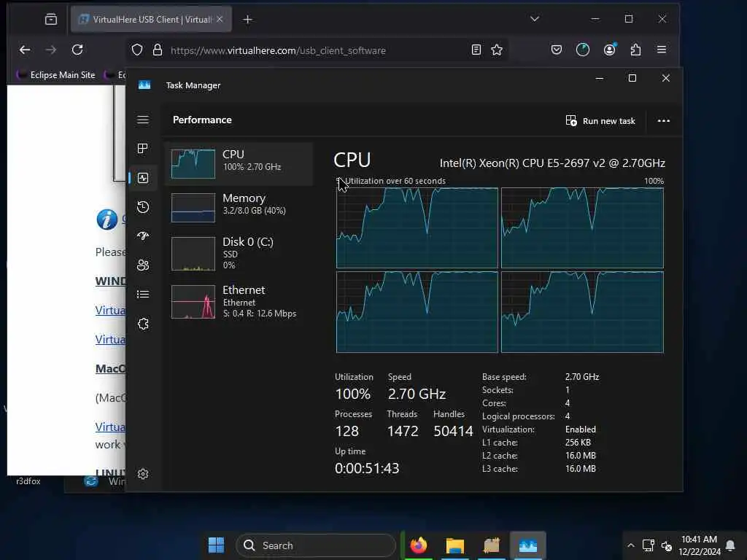Minimize the Task Manager window
Viewport: 747px width, 560px height.
point(600,78)
